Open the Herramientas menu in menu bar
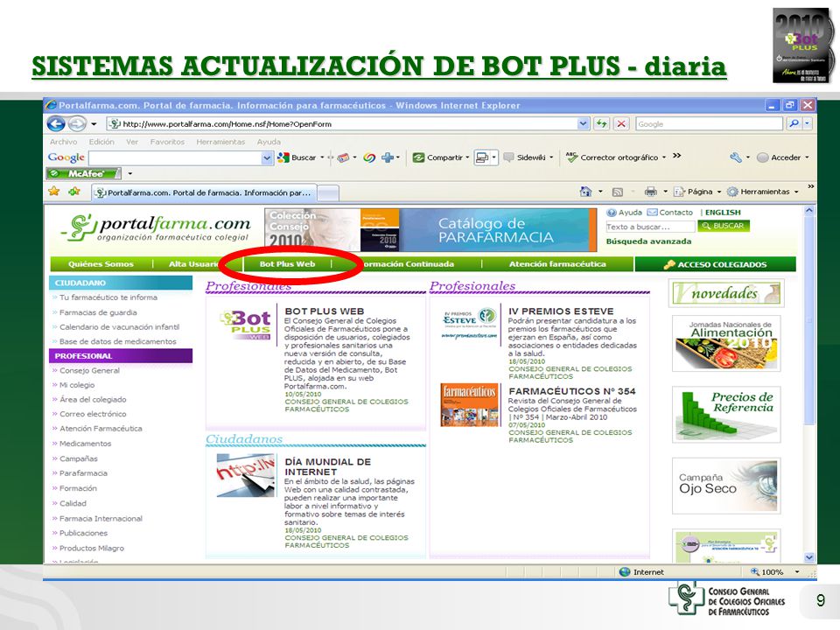The image size is (840, 630). tap(220, 142)
